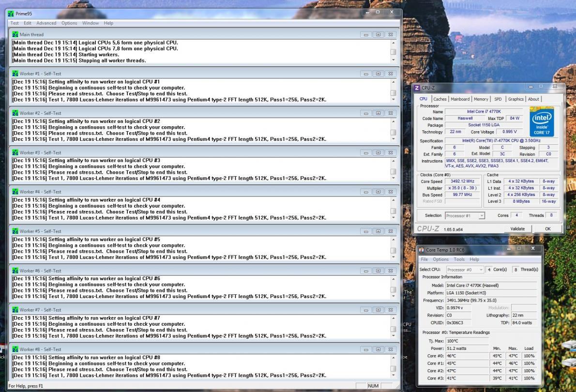The width and height of the screenshot is (576, 392).
Task: Switch to the Memory tab in CPU-Z
Action: (x=481, y=99)
